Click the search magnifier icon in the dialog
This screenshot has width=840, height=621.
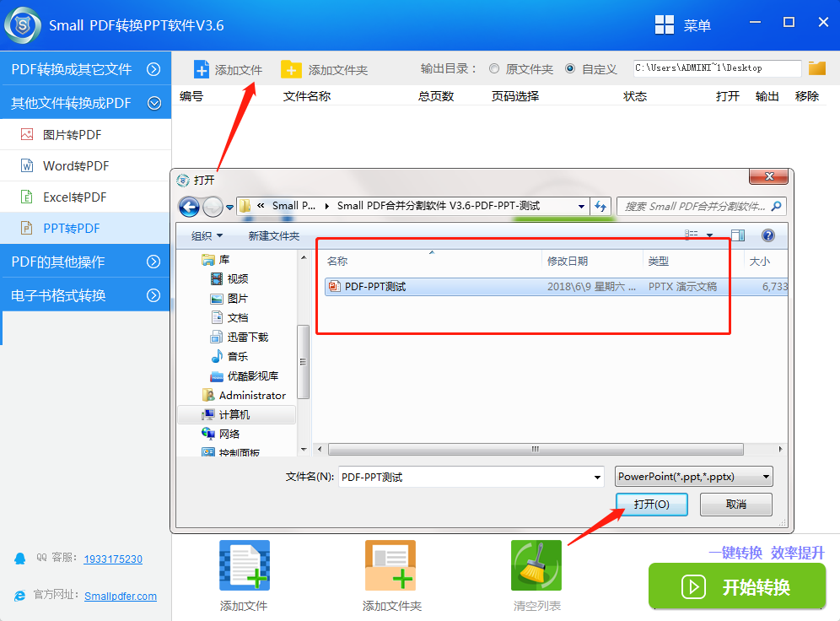[776, 206]
